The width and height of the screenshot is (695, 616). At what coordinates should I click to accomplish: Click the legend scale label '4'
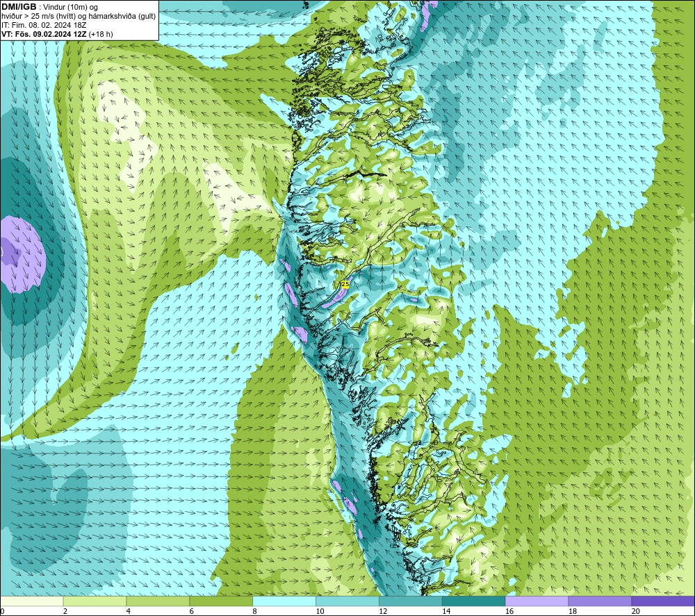pyautogui.click(x=128, y=611)
